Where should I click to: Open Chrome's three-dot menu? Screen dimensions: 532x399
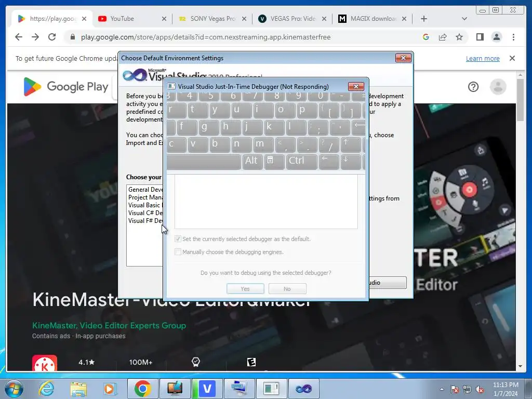tap(513, 37)
